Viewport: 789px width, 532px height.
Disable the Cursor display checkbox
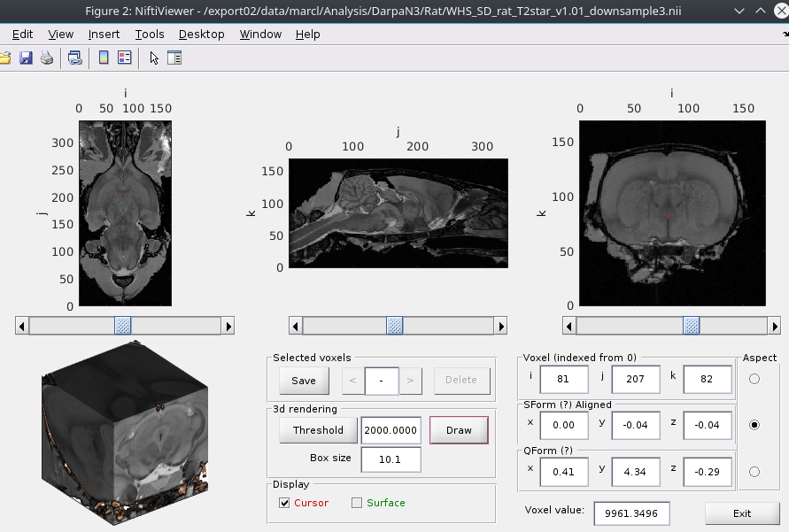(283, 502)
